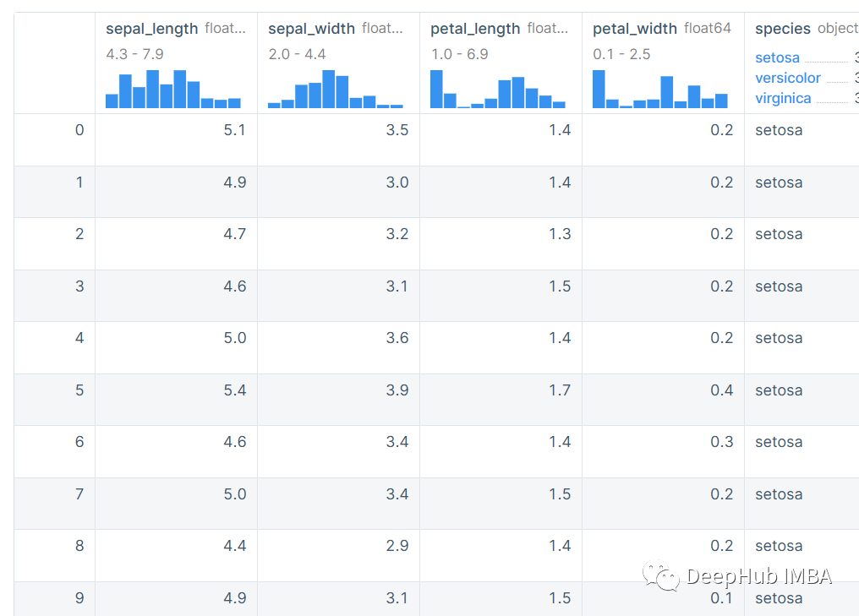This screenshot has width=859, height=616.
Task: Click the virginica category link
Action: (783, 98)
